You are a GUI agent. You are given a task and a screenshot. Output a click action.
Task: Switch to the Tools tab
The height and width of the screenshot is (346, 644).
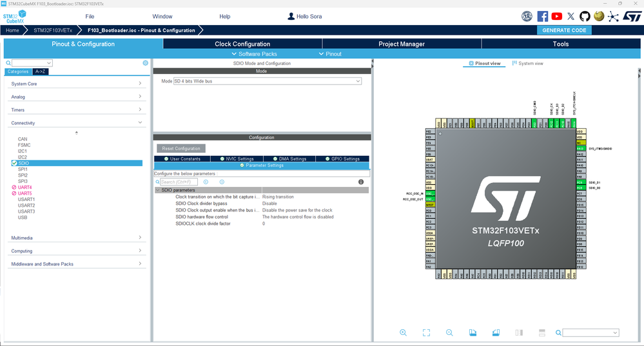[561, 44]
